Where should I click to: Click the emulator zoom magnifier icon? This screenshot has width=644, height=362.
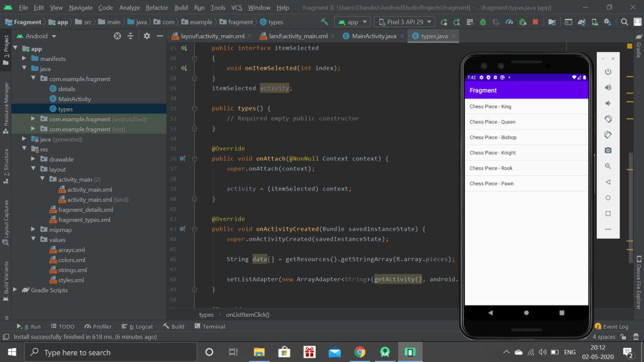(x=608, y=166)
